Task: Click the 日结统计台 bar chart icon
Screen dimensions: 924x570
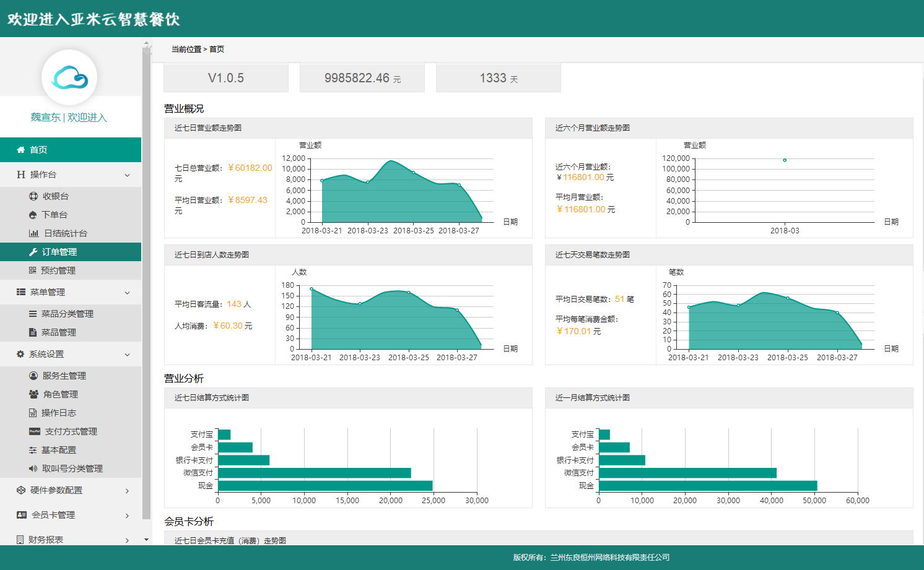Action: click(33, 233)
